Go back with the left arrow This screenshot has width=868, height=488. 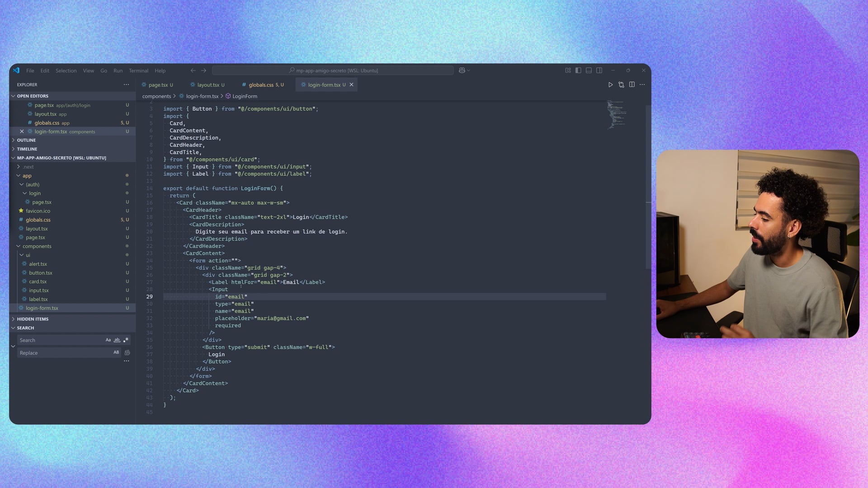[193, 70]
